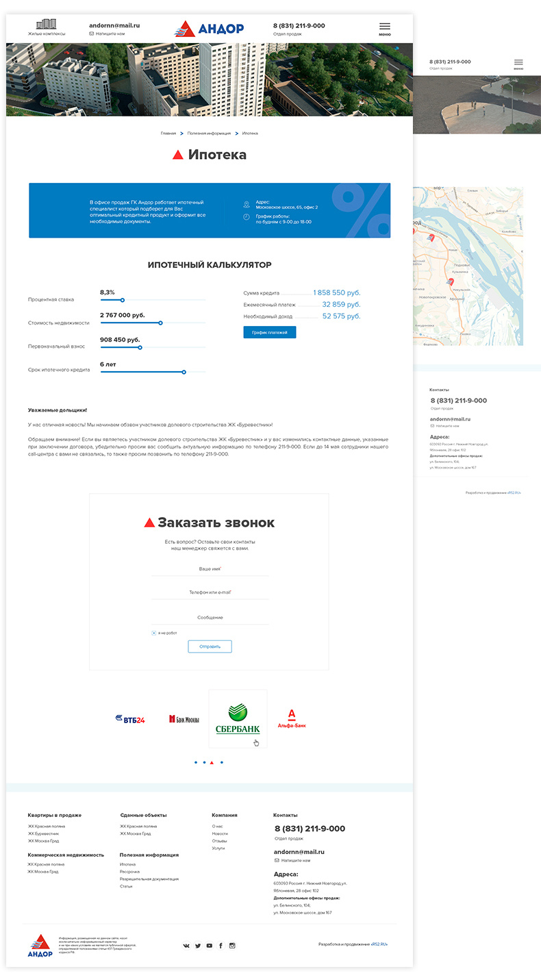Adjust the Процентная ставка slider handle
The image size is (541, 980).
click(123, 300)
